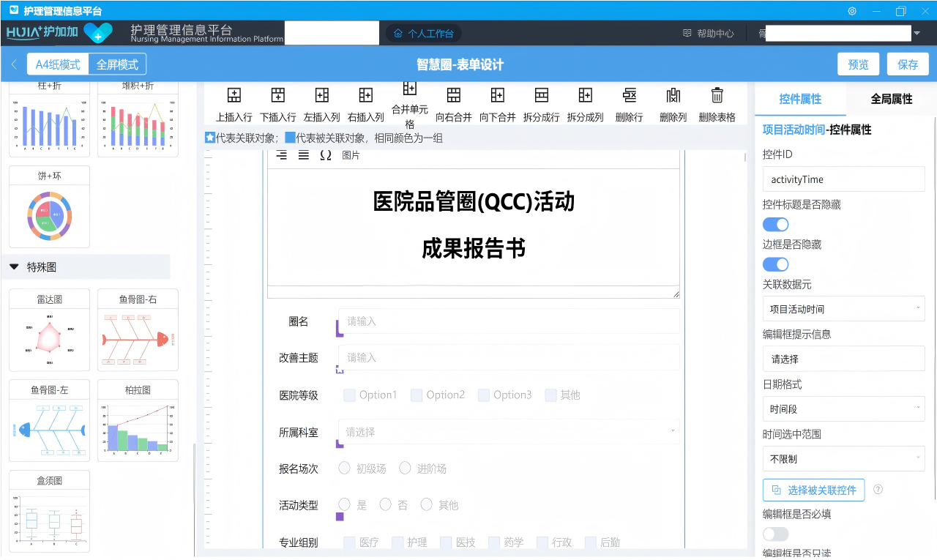The width and height of the screenshot is (937, 560).
Task: Click the 删除表格 trash icon
Action: point(717,95)
